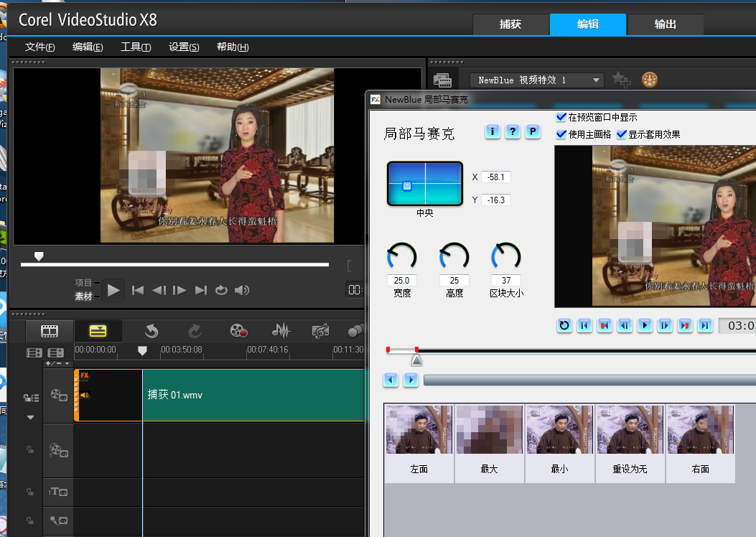Click the 高度 dial knob
The width and height of the screenshot is (756, 537).
click(454, 256)
